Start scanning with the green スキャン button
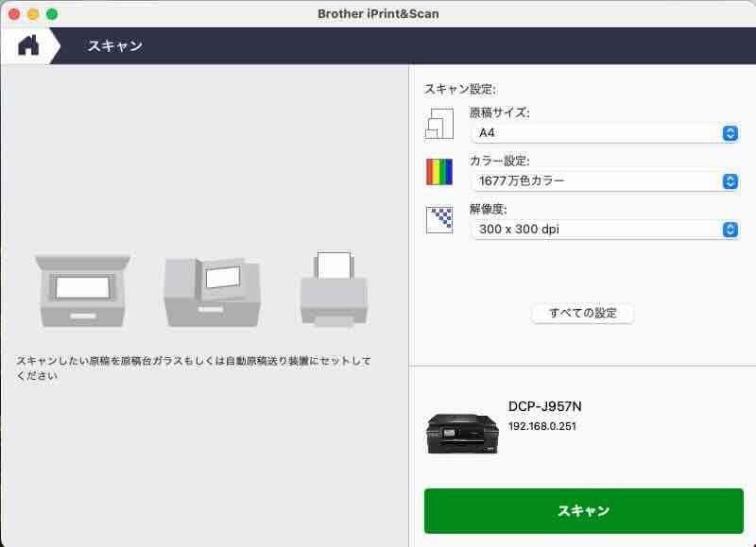Viewport: 756px width, 547px height. [x=583, y=511]
